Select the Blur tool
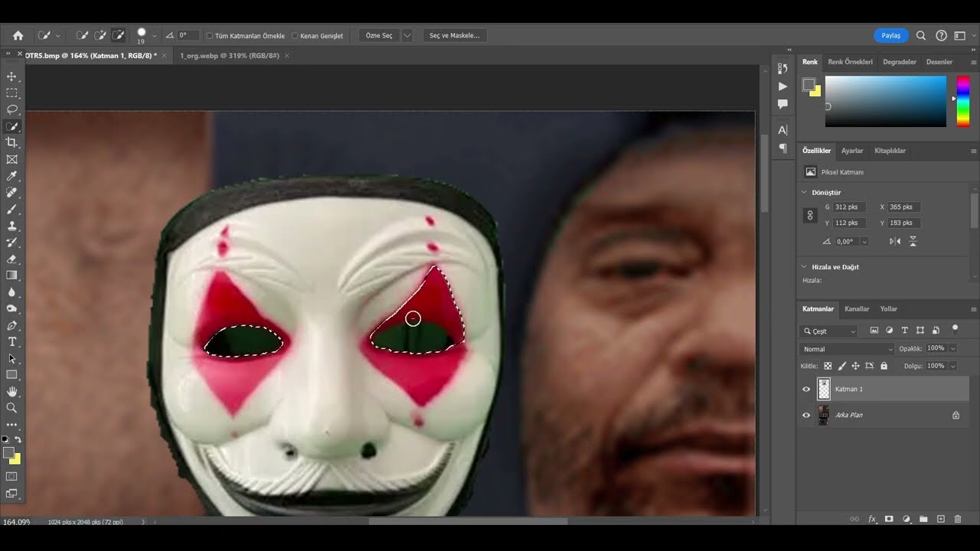980x551 pixels. point(11,292)
